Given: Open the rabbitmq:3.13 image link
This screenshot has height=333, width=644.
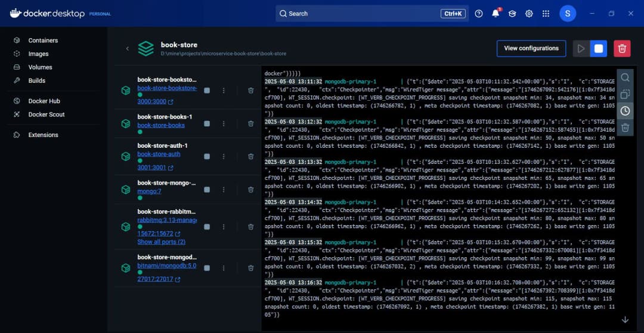Looking at the screenshot, I should coord(167,220).
